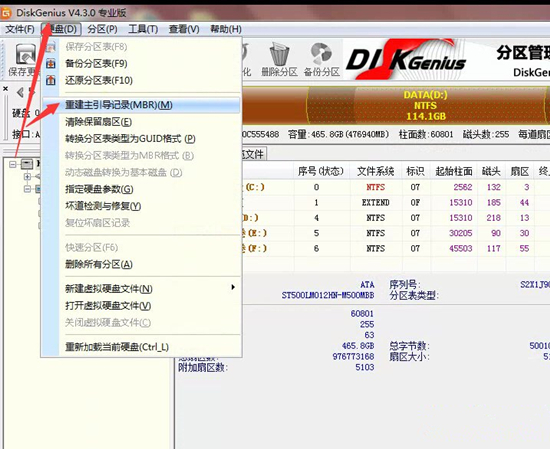
Task: Click sector value 55 in F: row
Action: click(524, 248)
